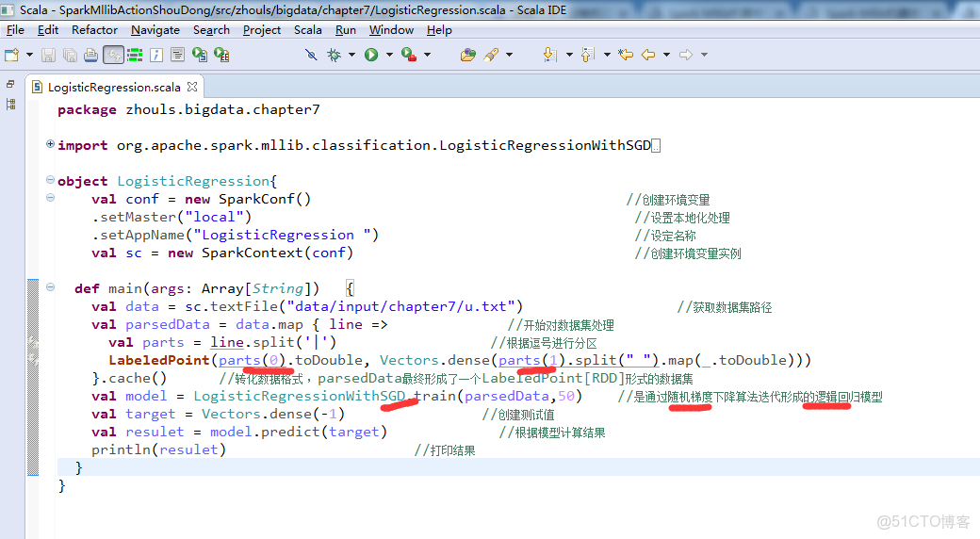Viewport: 980px width, 539px height.
Task: Open the Previous Annotation dropdown arrow
Action: (607, 55)
